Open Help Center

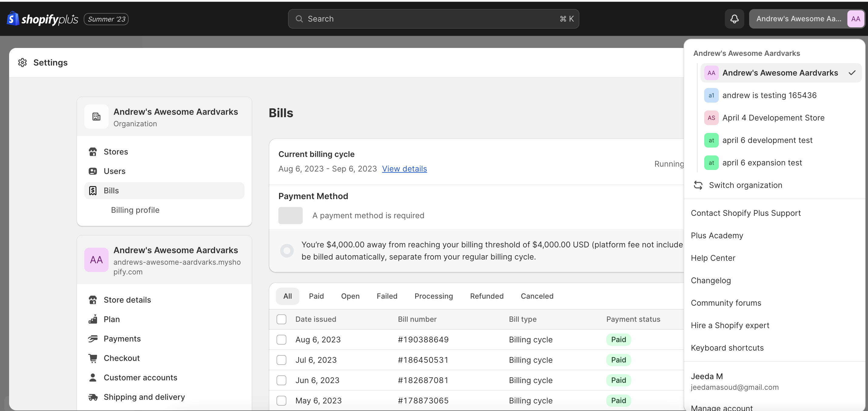[713, 258]
